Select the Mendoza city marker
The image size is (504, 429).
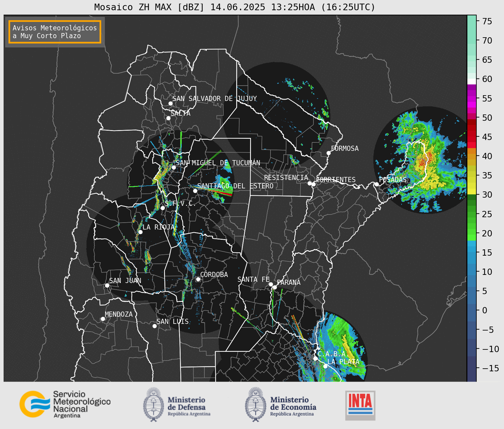tap(103, 319)
